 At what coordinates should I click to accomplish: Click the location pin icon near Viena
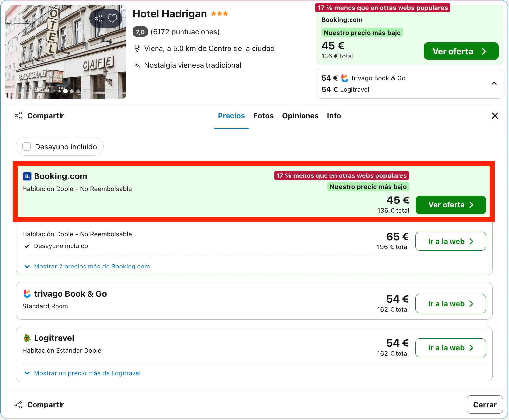pos(137,49)
